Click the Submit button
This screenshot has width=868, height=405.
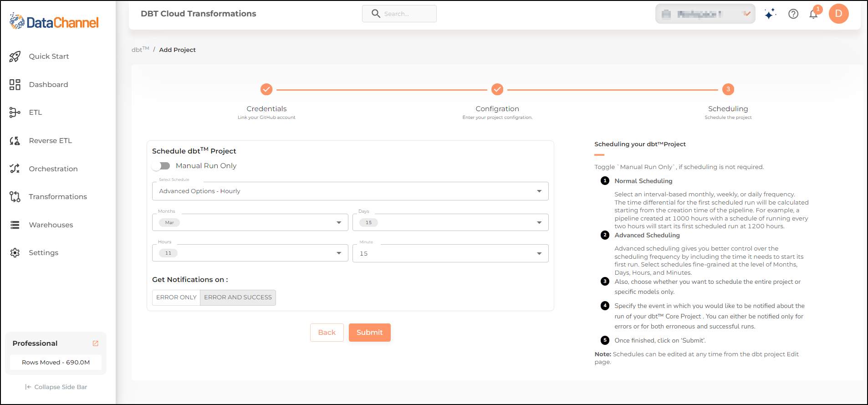(370, 333)
